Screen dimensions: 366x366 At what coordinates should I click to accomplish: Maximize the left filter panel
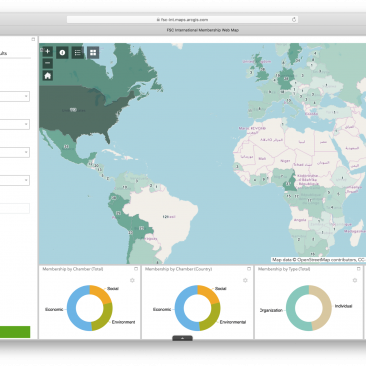coord(33,39)
